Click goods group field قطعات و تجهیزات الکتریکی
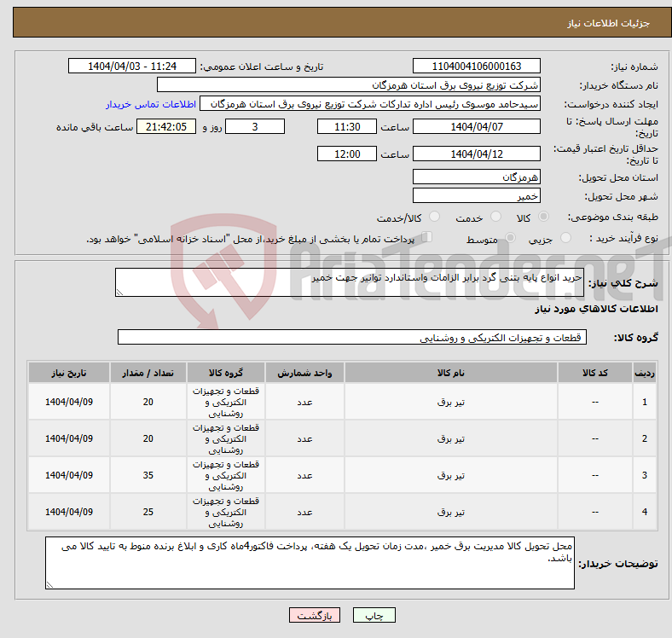 [352, 337]
